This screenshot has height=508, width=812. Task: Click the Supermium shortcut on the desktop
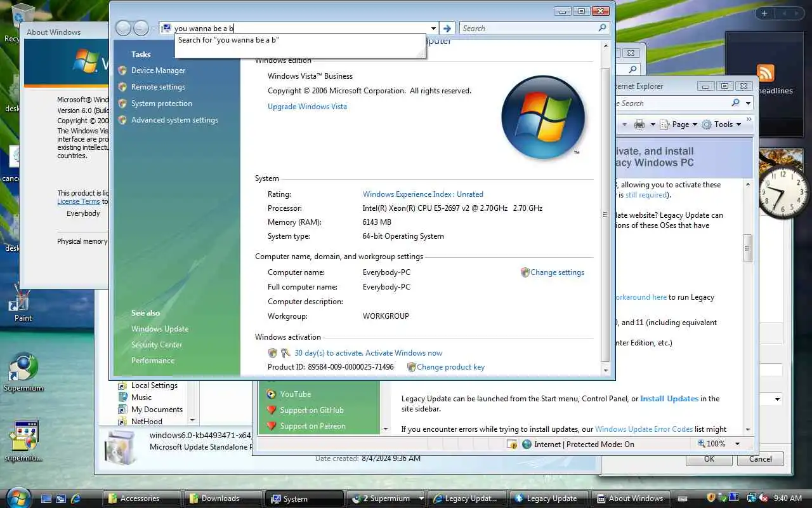(23, 372)
